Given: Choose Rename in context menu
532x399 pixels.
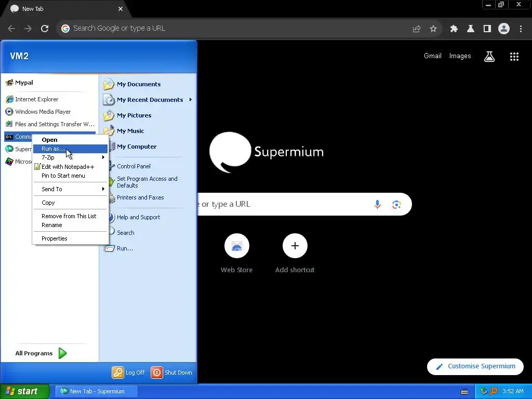Looking at the screenshot, I should tap(70, 225).
